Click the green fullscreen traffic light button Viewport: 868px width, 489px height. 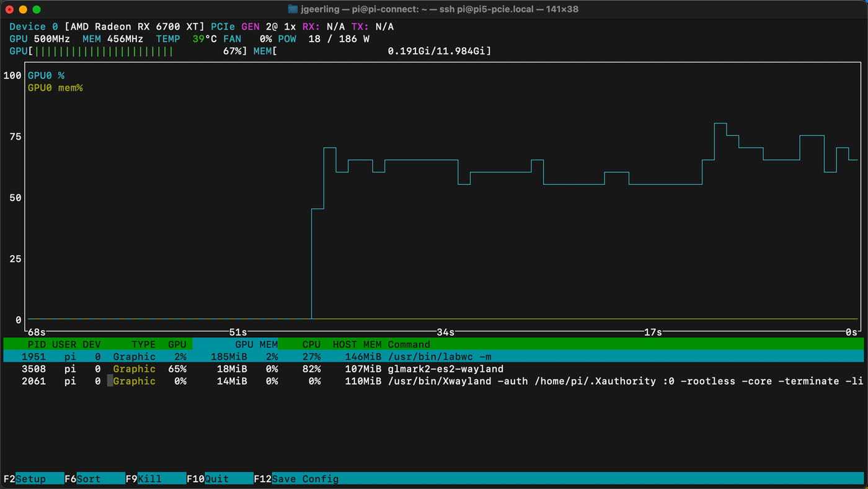38,9
